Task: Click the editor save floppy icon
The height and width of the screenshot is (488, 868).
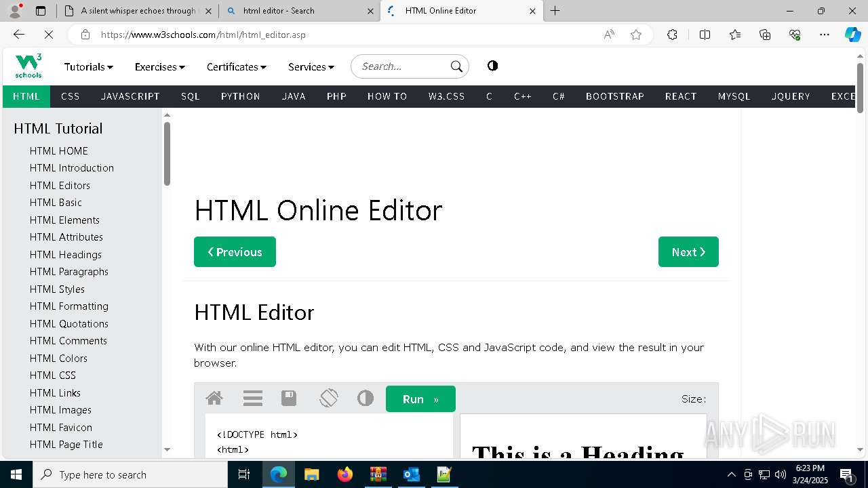Action: coord(289,399)
